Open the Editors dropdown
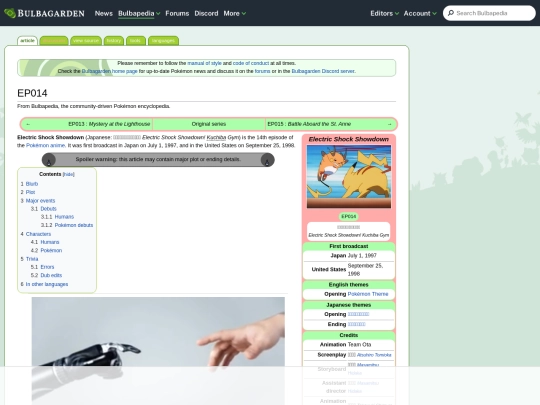The height and width of the screenshot is (405, 540). click(384, 13)
